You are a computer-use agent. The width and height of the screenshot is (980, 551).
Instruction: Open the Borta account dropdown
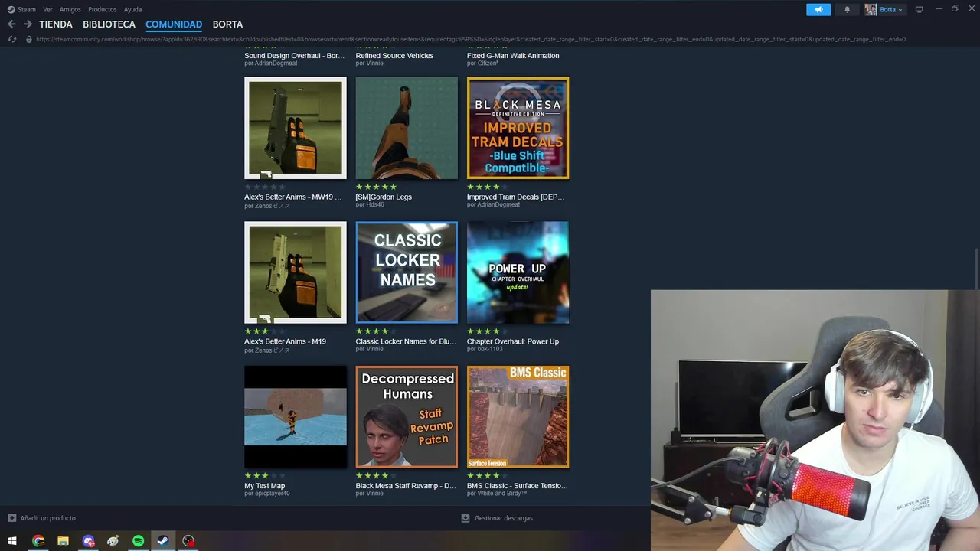[x=891, y=9]
